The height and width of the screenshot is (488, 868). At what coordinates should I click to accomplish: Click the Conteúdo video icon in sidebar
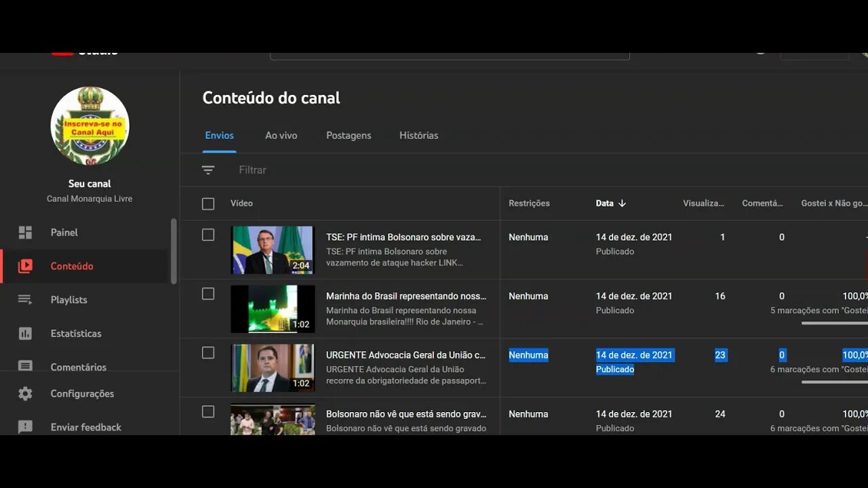[25, 266]
